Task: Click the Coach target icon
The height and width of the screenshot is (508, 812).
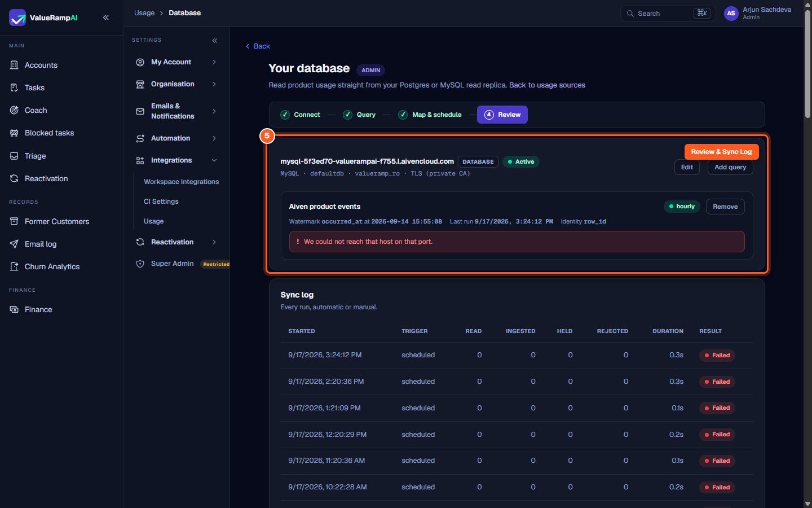Action: click(x=14, y=110)
